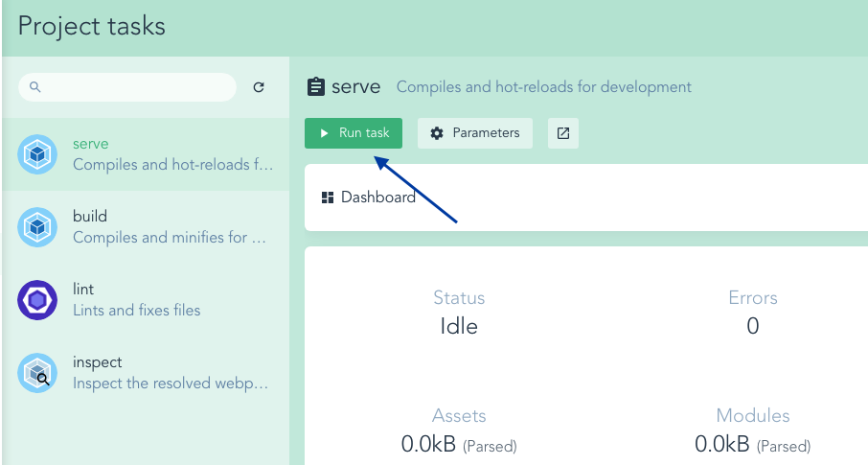Click 'Compiles and hot-reloads for development' description
The height and width of the screenshot is (465, 868).
(x=543, y=87)
